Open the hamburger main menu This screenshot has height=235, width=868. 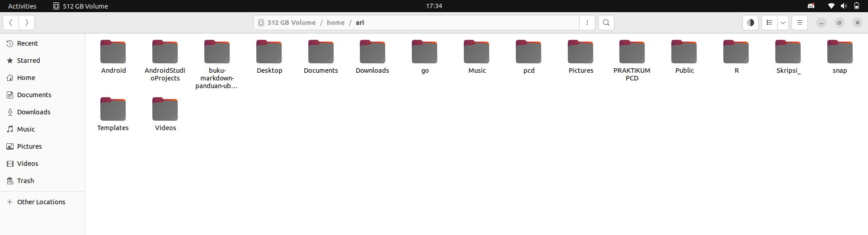(800, 23)
